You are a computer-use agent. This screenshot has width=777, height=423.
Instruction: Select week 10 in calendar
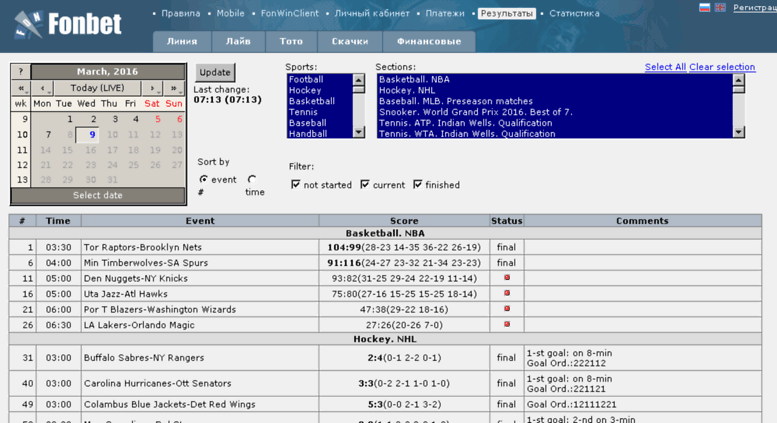[22, 135]
